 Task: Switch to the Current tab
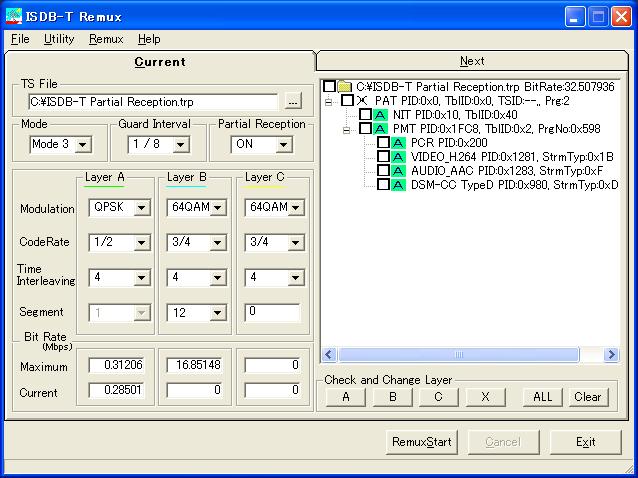point(160,62)
